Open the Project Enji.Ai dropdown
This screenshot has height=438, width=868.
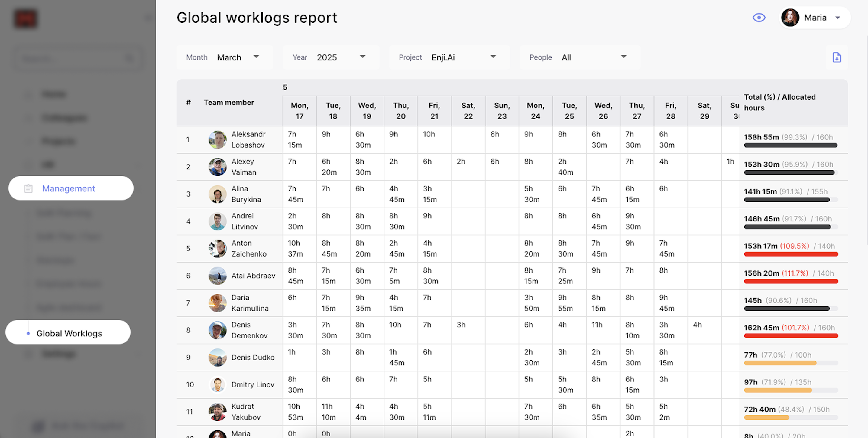click(x=449, y=57)
